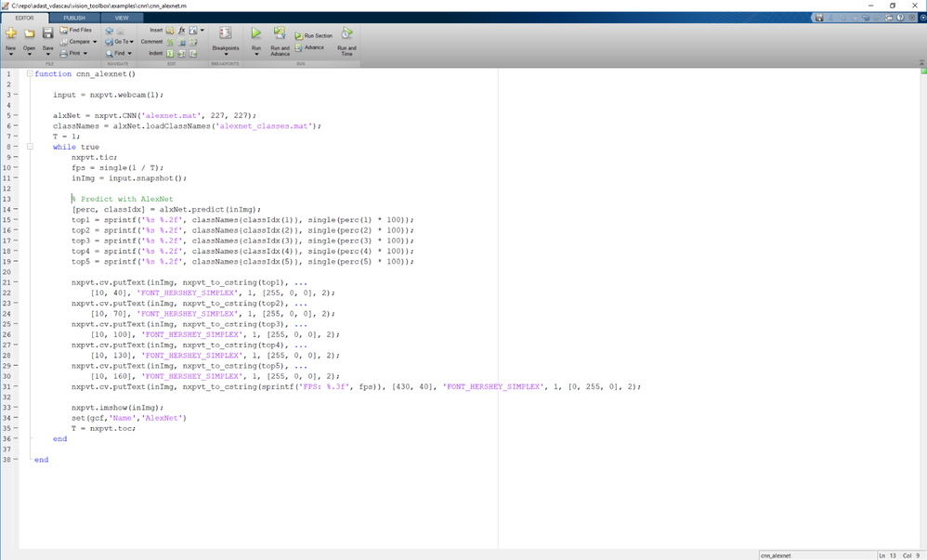Switch to the EDITOR tab

point(24,18)
